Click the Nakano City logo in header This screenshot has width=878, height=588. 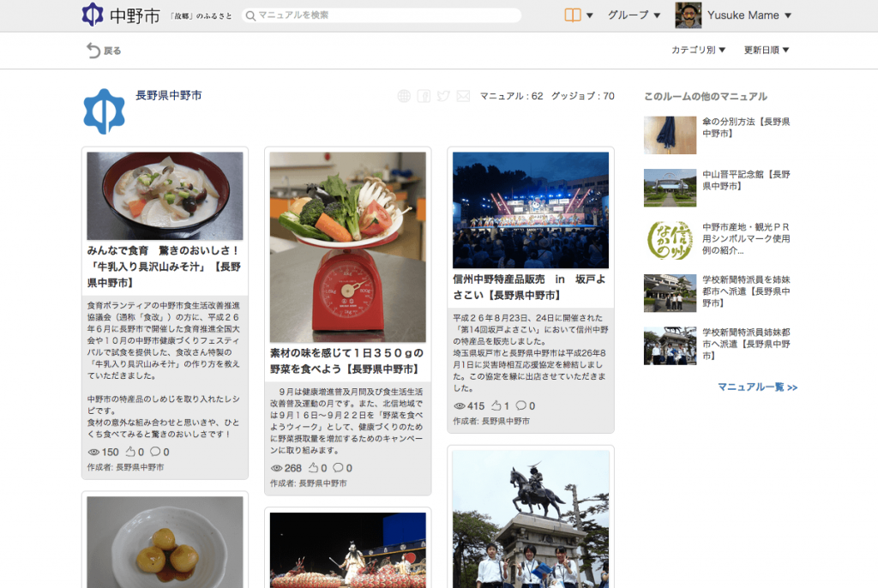(93, 15)
